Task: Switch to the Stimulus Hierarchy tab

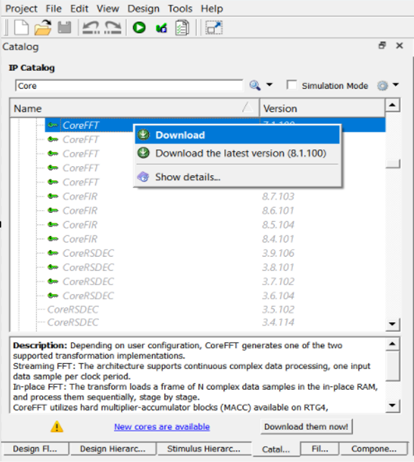Action: (204, 449)
